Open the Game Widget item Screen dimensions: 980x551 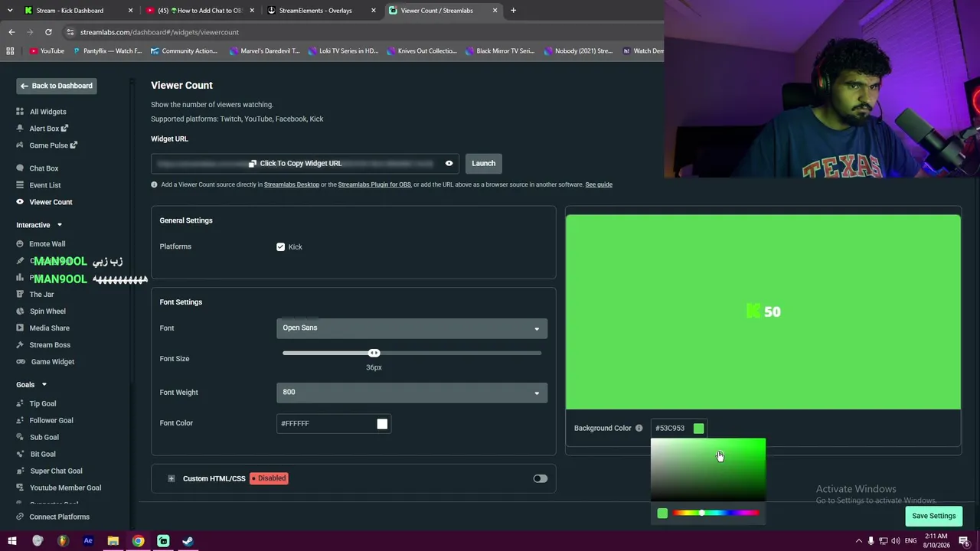point(52,362)
